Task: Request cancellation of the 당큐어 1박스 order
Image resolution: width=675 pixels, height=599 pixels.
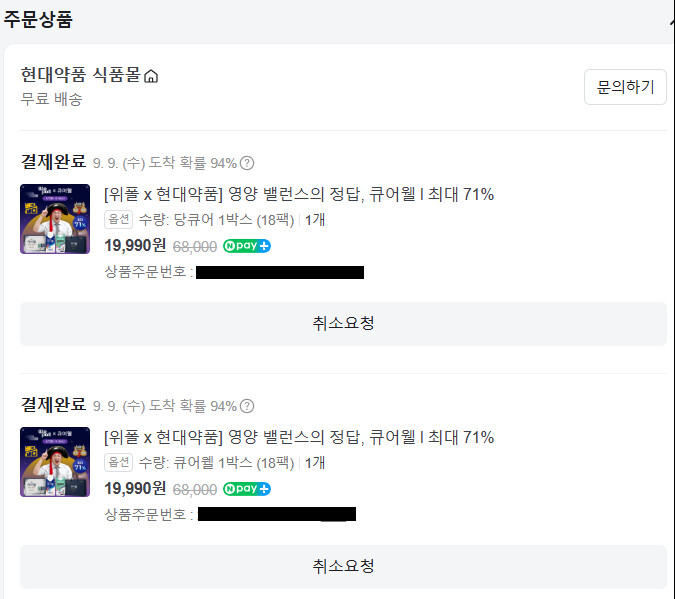Action: pos(343,323)
